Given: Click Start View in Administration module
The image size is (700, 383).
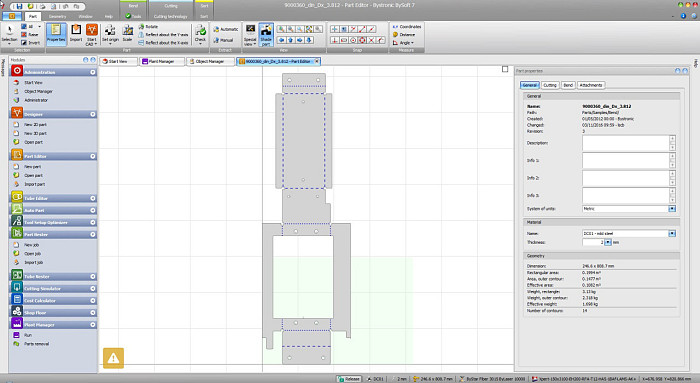Looking at the screenshot, I should pos(33,83).
